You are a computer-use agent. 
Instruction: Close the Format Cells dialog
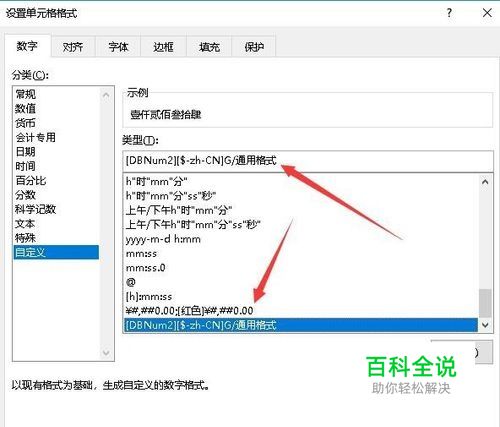pyautogui.click(x=487, y=13)
